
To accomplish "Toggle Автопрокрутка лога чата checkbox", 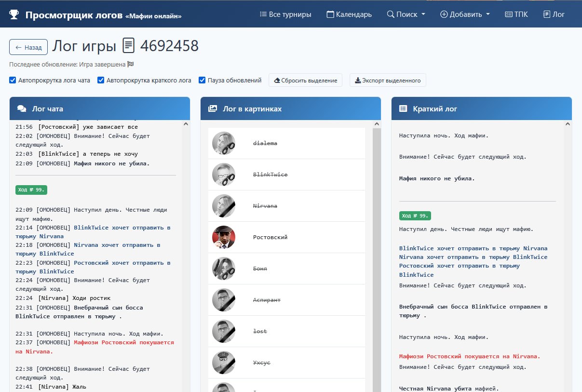I will tap(13, 81).
